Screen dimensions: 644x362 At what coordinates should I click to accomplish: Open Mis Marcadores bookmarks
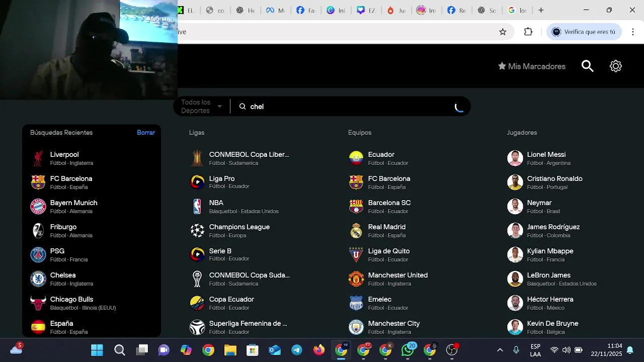[532, 66]
